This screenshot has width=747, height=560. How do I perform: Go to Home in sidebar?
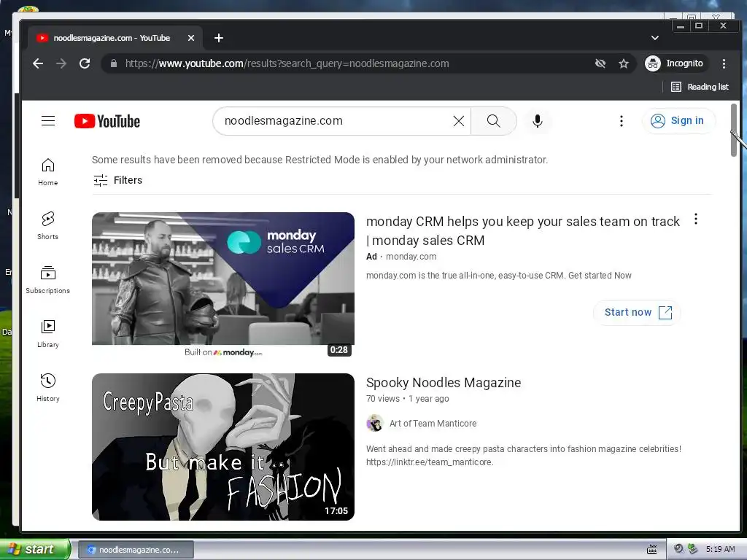pyautogui.click(x=48, y=172)
